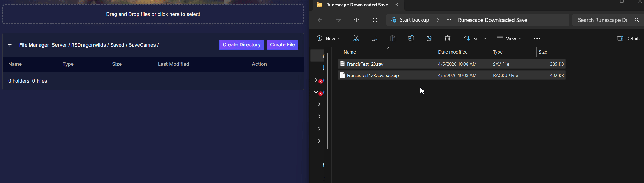Go up one folder level
The width and height of the screenshot is (644, 183).
click(356, 20)
